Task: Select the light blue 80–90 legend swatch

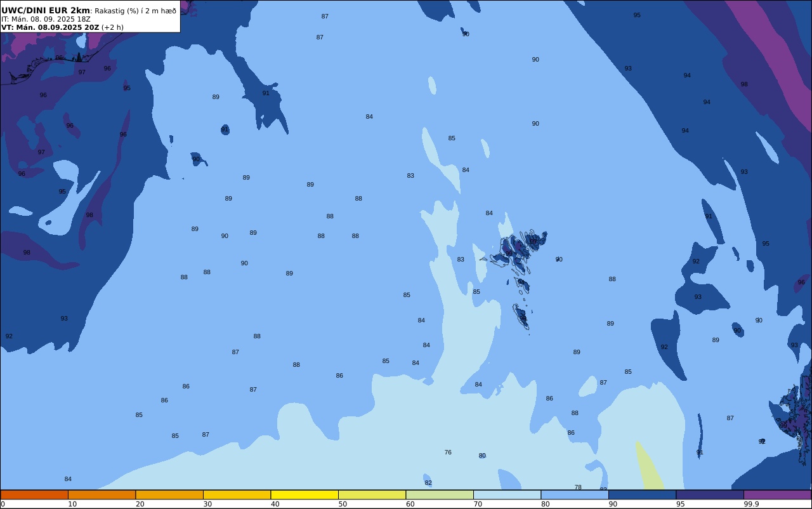Action: (575, 494)
